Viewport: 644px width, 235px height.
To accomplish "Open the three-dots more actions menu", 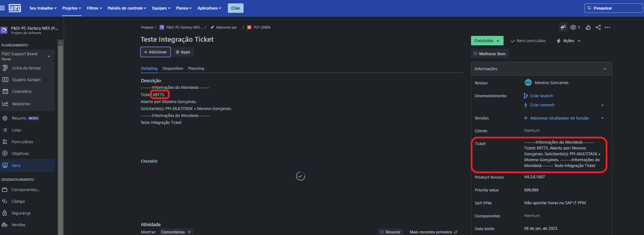I will click(607, 28).
